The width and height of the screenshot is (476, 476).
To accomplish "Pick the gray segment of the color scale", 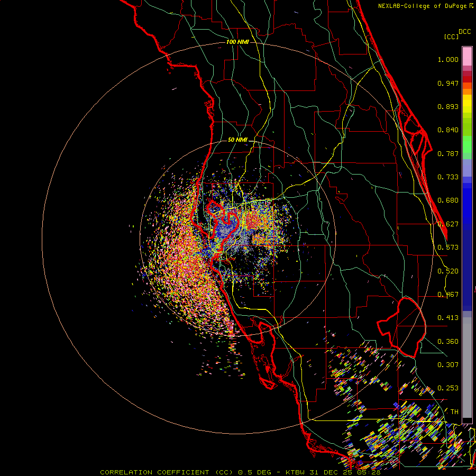I will point(467,368).
